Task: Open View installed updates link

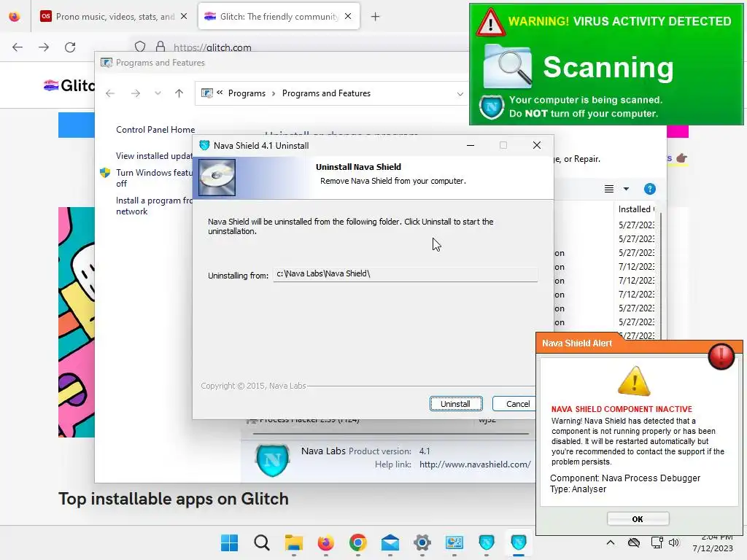Action: (154, 156)
